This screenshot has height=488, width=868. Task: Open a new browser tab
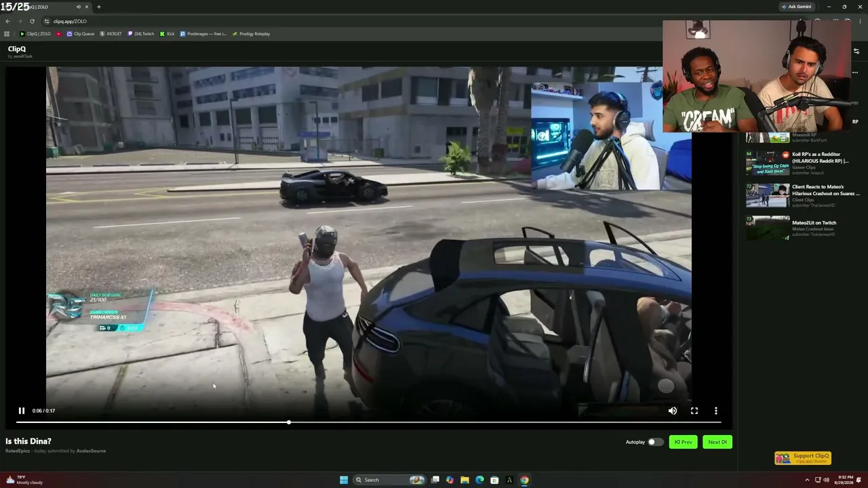tap(98, 7)
